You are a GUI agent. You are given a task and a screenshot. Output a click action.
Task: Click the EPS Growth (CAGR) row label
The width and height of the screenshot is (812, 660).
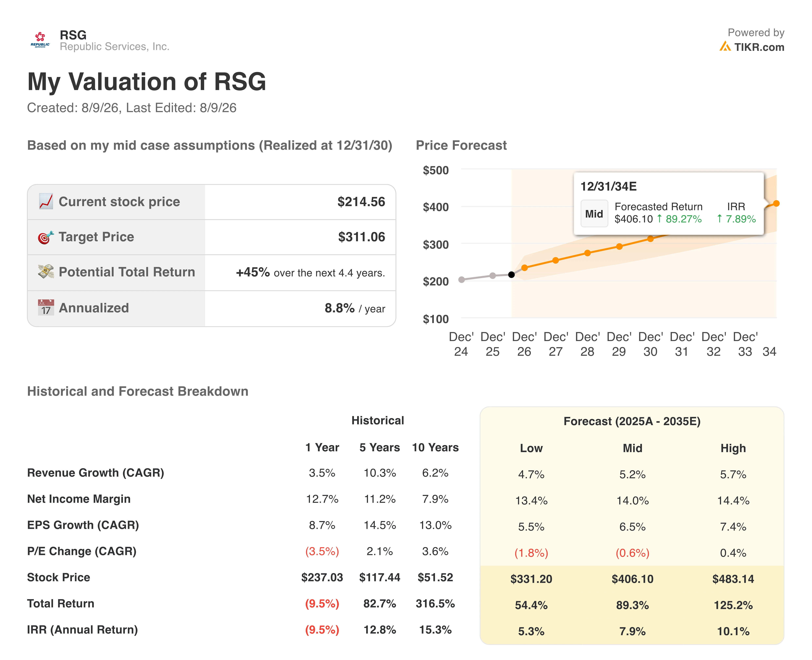coord(83,525)
